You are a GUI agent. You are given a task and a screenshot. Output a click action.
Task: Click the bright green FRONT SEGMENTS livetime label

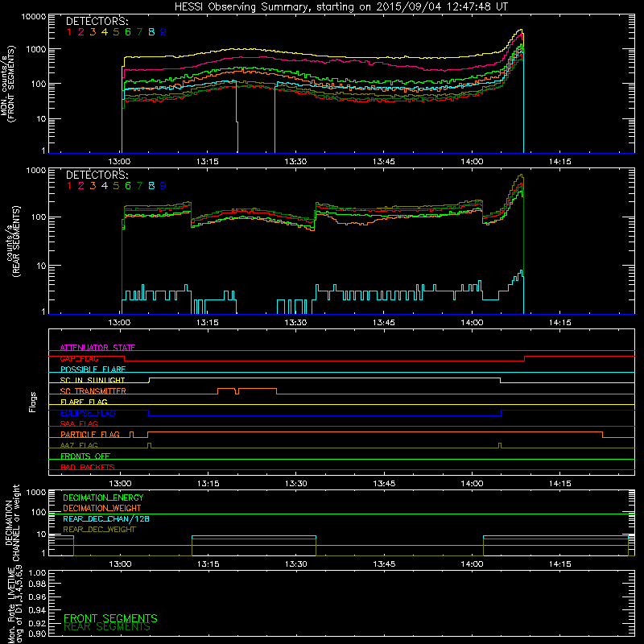110,618
